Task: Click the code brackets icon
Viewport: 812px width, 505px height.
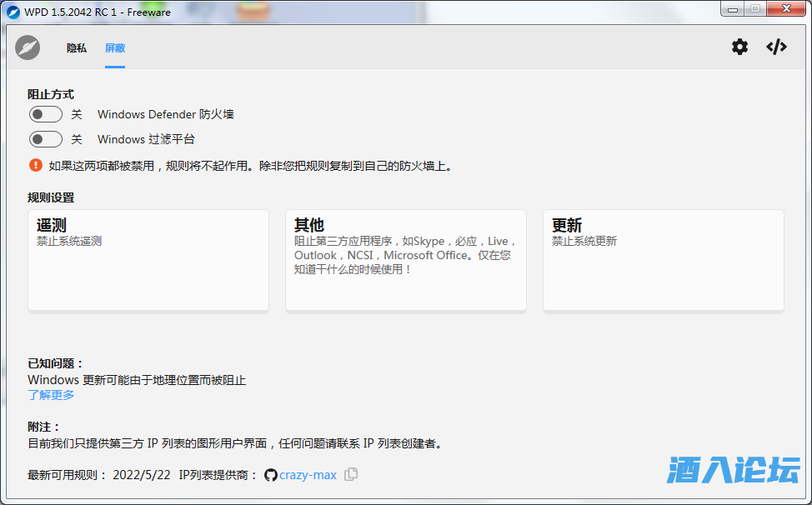Action: click(776, 47)
